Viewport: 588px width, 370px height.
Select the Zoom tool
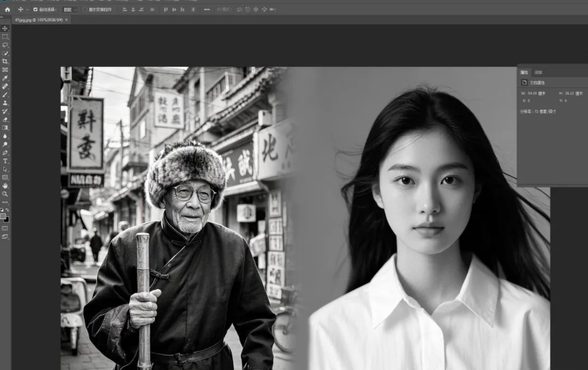5,194
